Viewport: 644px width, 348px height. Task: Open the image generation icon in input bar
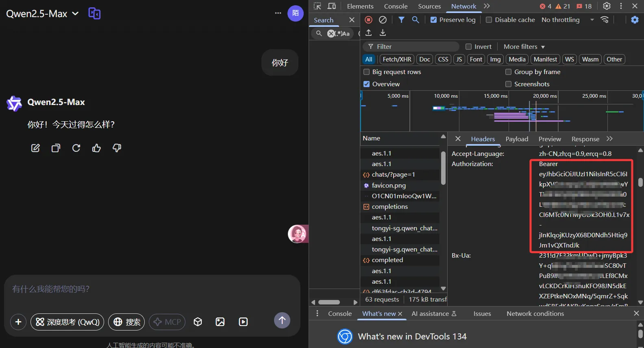click(220, 322)
